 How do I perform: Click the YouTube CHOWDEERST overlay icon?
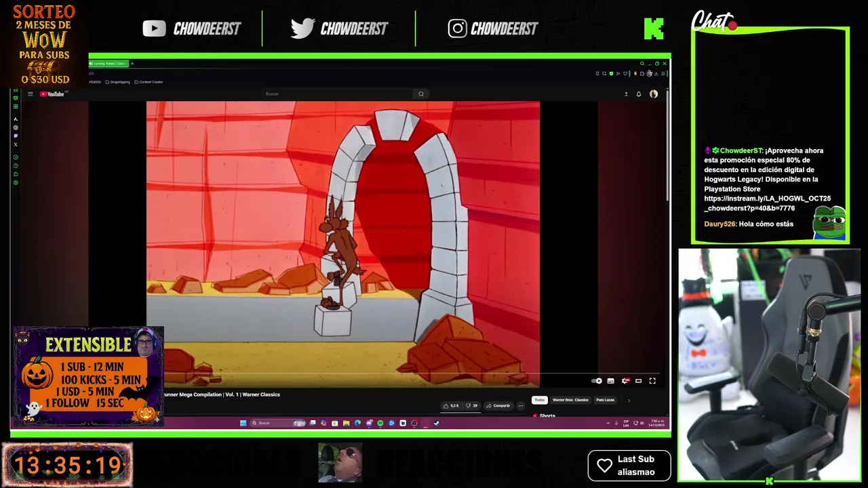154,28
